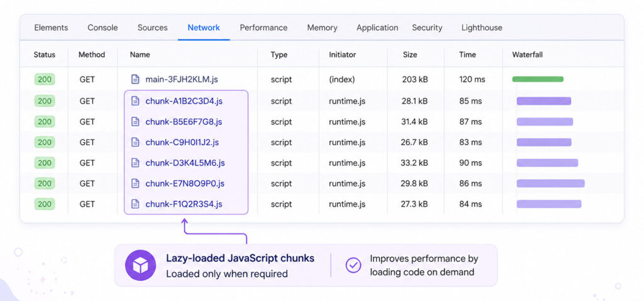Switch to the Console tab
Screen dimensions: 644x301
pos(103,28)
